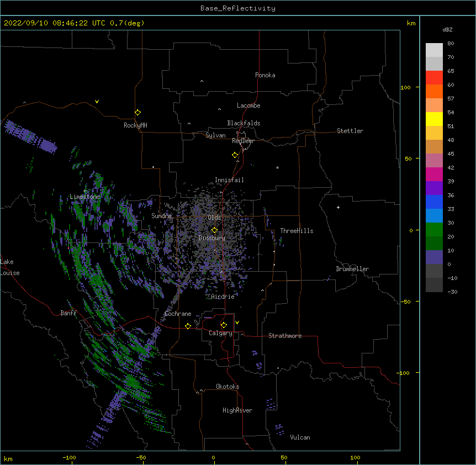Click the Stettler label
The height and width of the screenshot is (465, 476).
[350, 131]
